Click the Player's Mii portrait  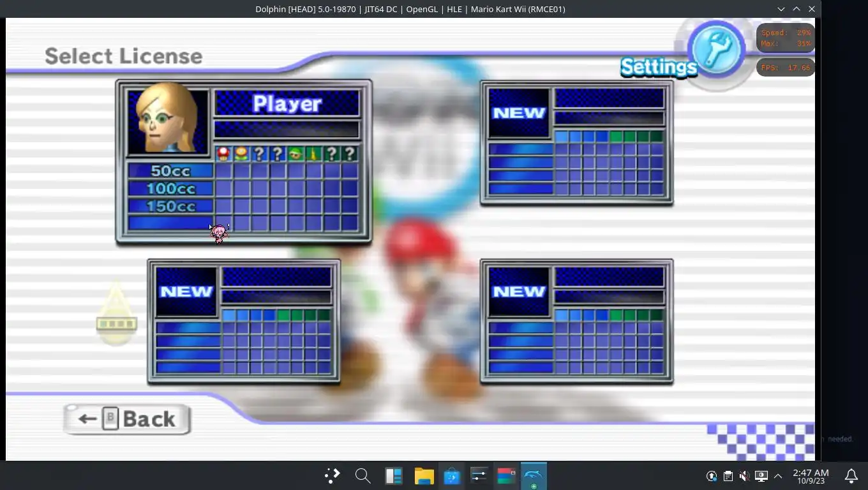[x=168, y=122]
